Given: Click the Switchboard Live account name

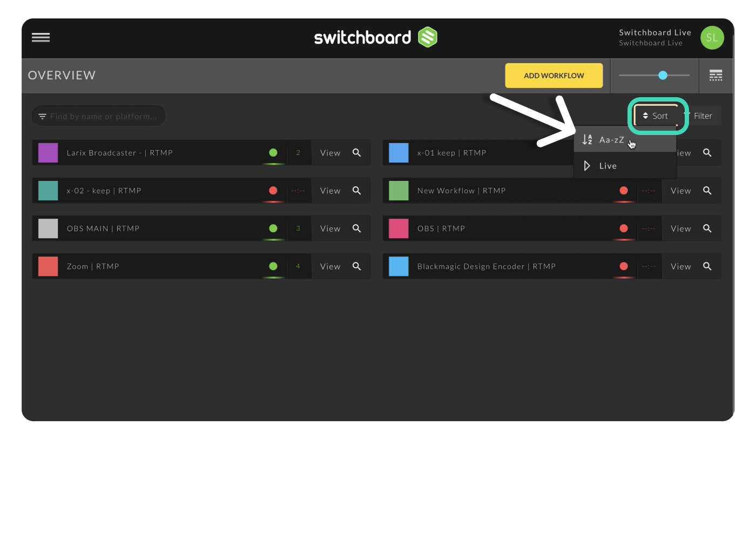Looking at the screenshot, I should tap(655, 32).
